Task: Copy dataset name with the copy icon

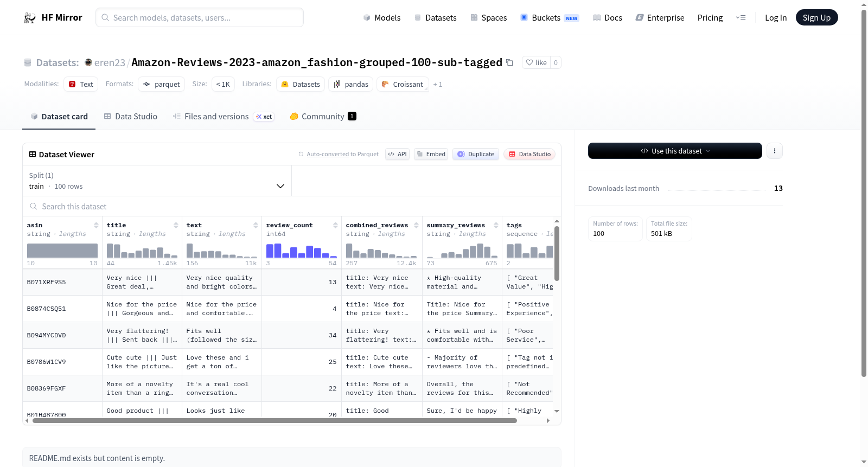Action: coord(509,62)
